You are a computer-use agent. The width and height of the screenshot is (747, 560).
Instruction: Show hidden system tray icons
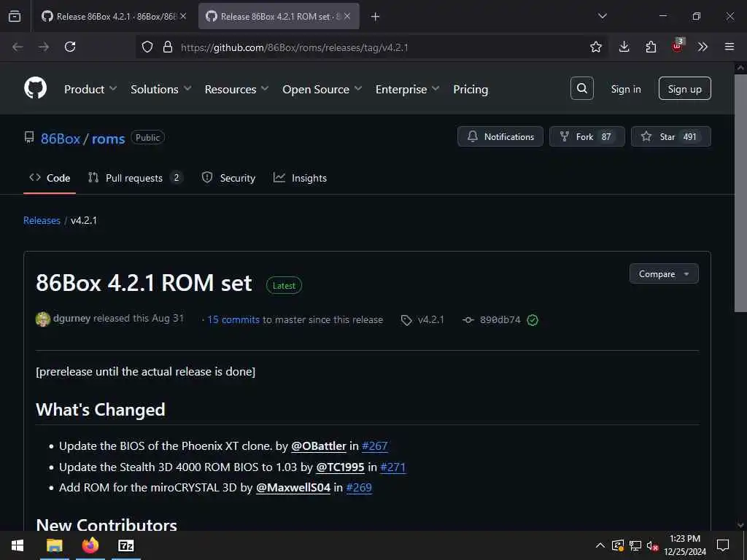point(600,545)
